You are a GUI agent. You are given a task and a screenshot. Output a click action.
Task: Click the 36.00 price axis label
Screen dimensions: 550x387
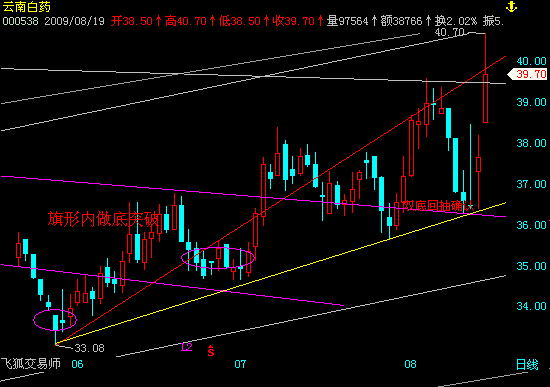coord(531,225)
